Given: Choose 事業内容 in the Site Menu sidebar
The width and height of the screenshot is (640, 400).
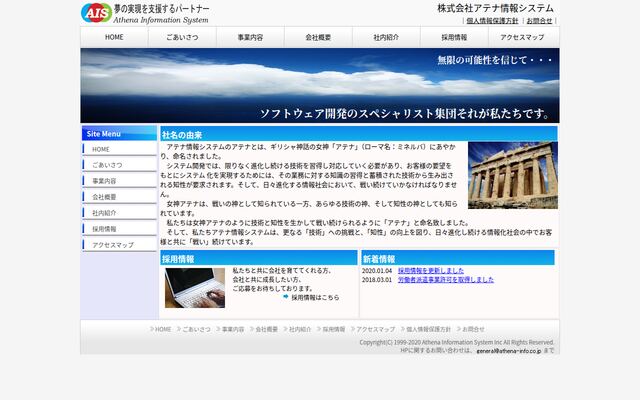Looking at the screenshot, I should (120, 181).
